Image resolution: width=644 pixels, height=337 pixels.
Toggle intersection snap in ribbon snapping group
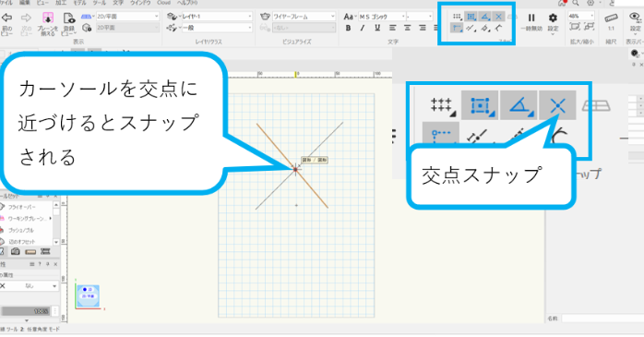point(498,17)
